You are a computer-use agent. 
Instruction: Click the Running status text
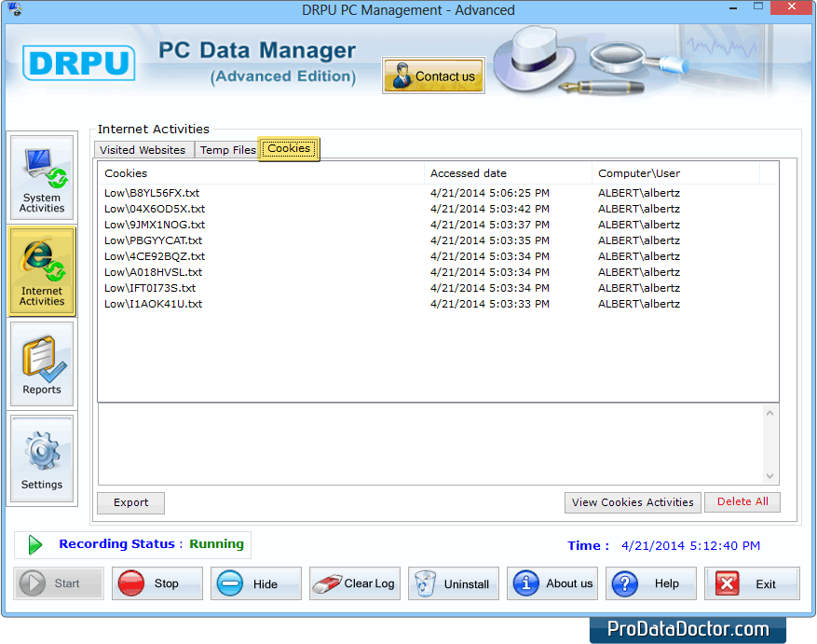coord(216,544)
